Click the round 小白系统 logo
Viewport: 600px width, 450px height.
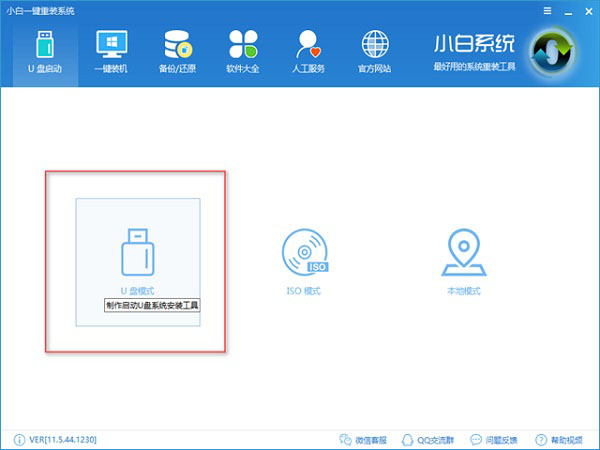552,52
